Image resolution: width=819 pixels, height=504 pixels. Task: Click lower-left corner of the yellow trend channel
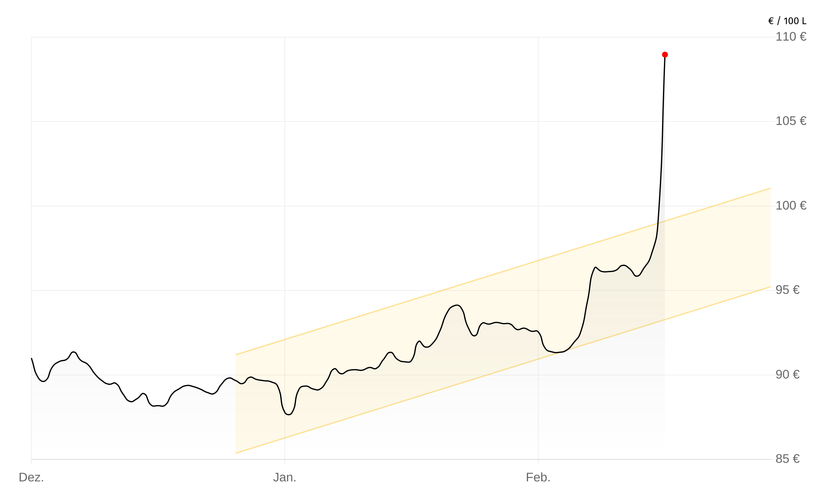click(236, 453)
